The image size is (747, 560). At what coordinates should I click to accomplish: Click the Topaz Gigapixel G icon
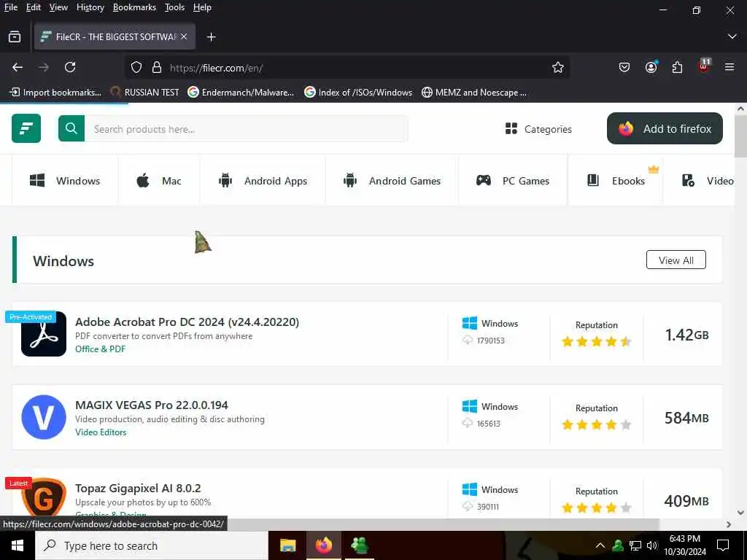click(44, 497)
